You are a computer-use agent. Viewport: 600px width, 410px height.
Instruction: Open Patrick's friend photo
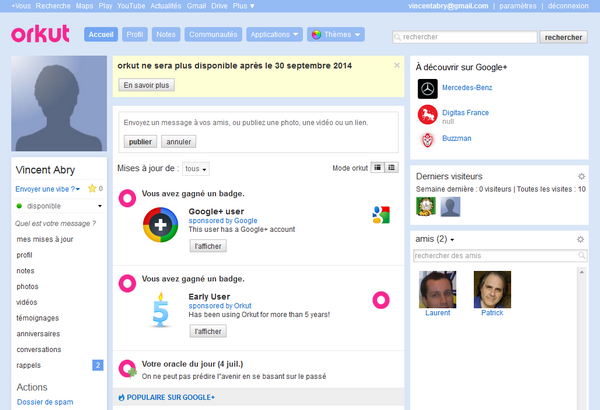(492, 289)
